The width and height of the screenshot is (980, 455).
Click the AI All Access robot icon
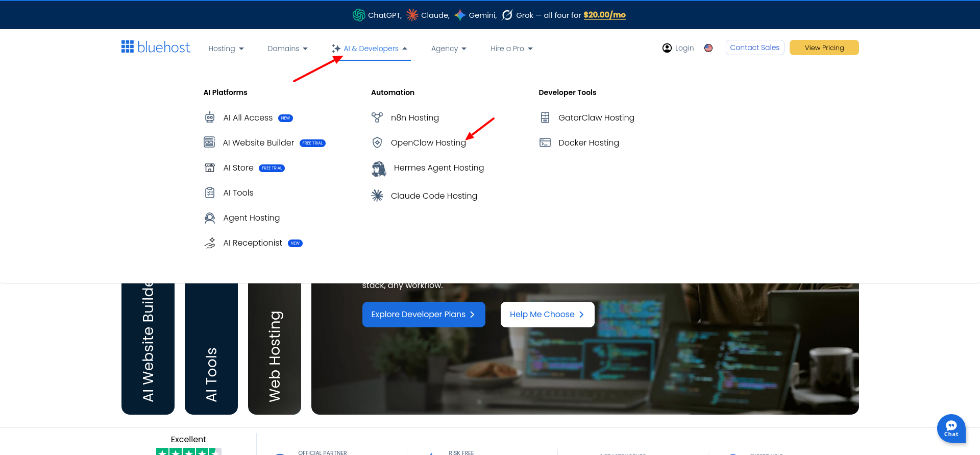(210, 117)
